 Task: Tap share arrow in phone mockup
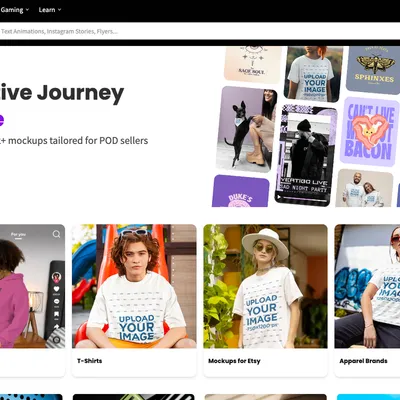pos(56,327)
